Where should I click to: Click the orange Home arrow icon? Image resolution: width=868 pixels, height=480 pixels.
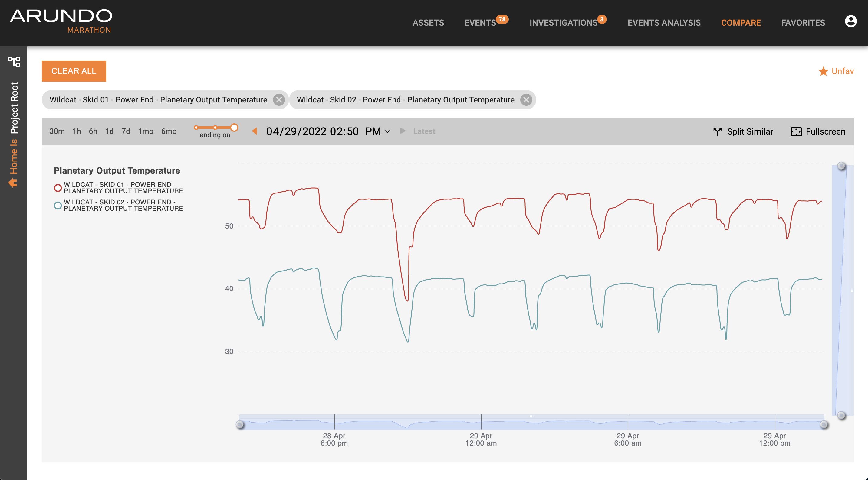click(13, 183)
